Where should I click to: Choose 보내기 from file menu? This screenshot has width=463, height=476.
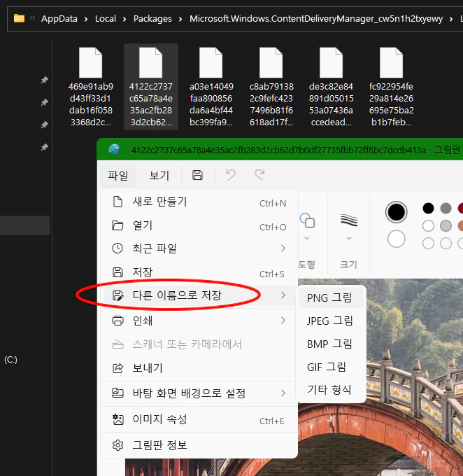click(x=199, y=368)
